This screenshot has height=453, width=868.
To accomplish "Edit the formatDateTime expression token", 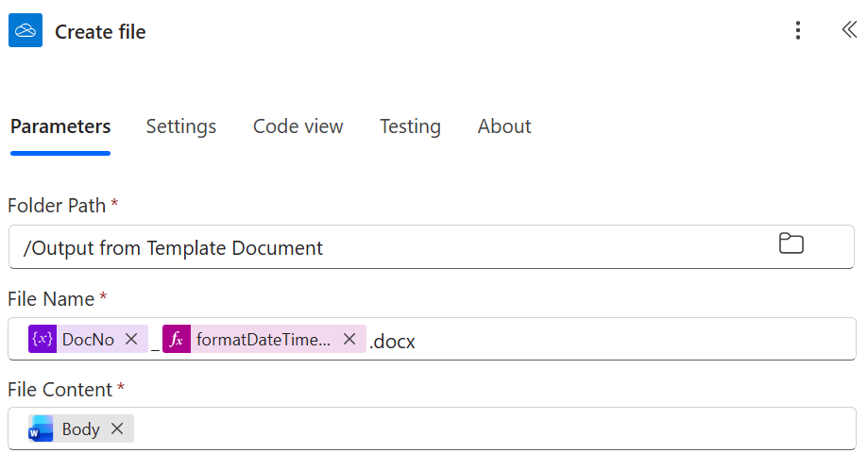I will [x=264, y=340].
